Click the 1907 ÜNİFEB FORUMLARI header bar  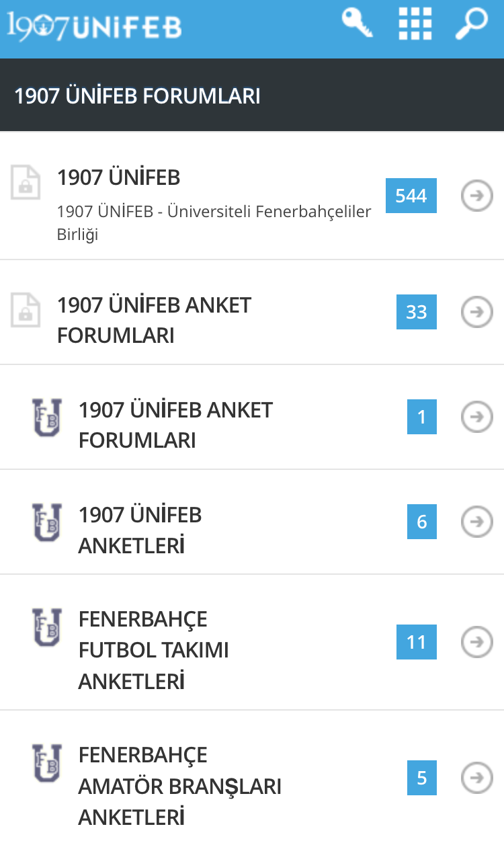pyautogui.click(x=252, y=96)
